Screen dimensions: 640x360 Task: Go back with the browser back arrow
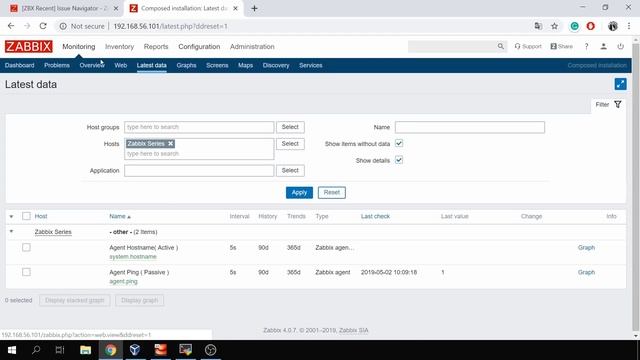(11, 26)
